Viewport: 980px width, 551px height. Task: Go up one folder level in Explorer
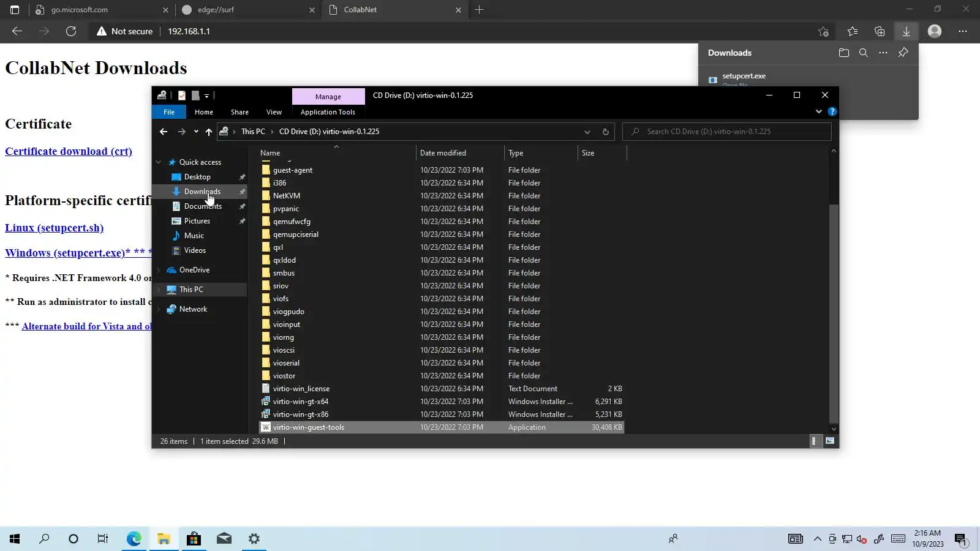tap(209, 132)
